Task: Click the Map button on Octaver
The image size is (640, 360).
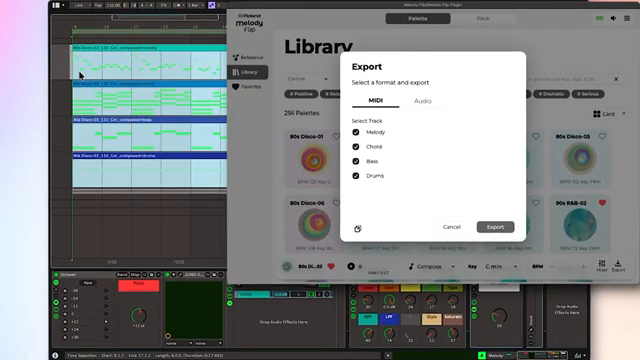Action: point(135,275)
